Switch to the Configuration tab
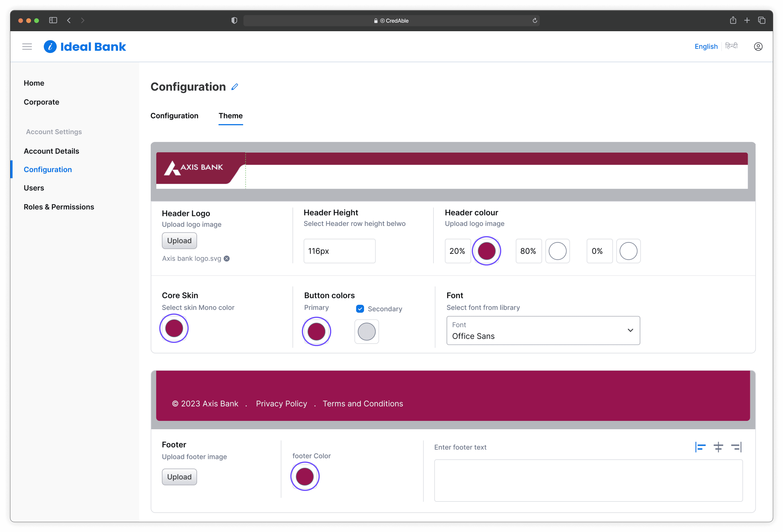 [x=174, y=115]
